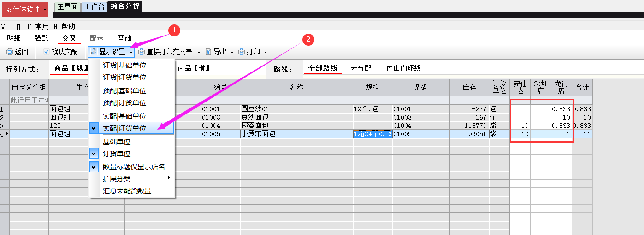Choose 订货|基础单位 menu entry

click(x=131, y=66)
